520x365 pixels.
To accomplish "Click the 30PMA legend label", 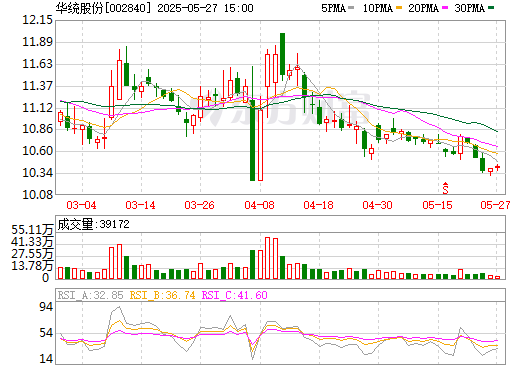I will tap(469, 8).
